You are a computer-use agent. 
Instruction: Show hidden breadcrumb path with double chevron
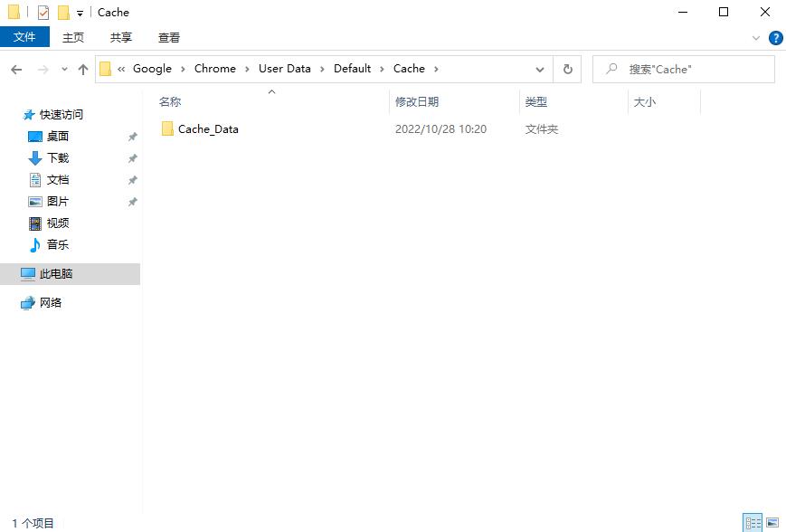click(121, 69)
